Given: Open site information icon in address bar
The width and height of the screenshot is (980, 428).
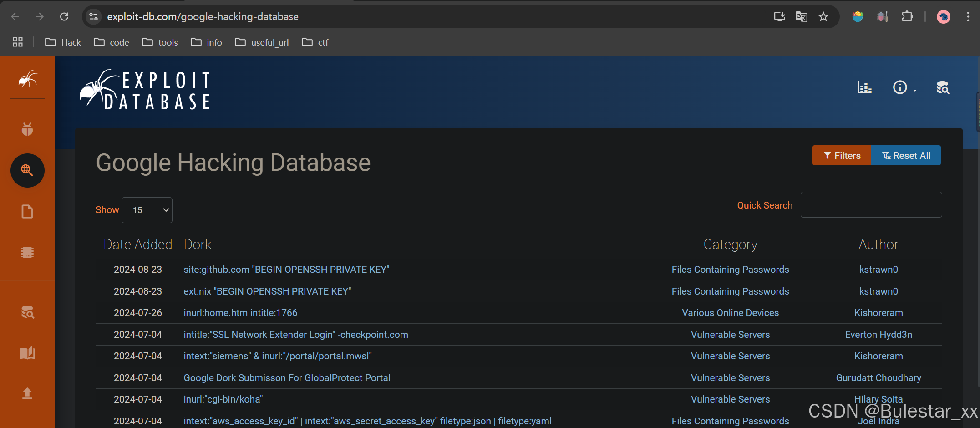Looking at the screenshot, I should pyautogui.click(x=93, y=17).
